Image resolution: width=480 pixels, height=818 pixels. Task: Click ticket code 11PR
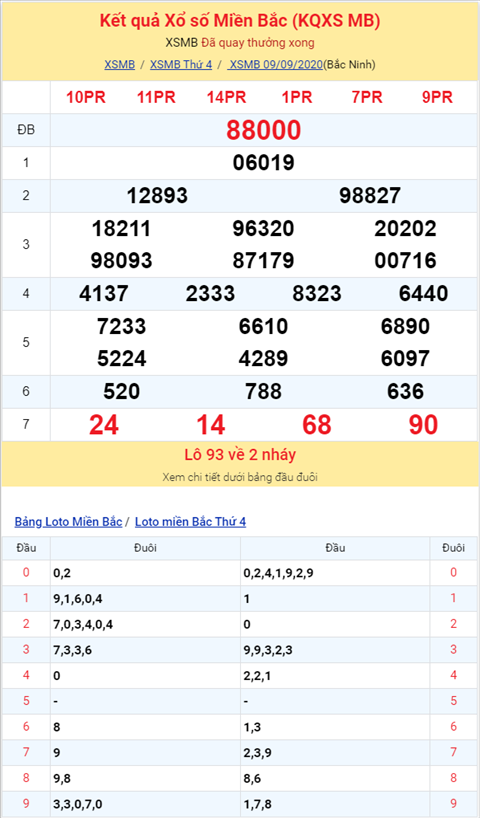156,97
